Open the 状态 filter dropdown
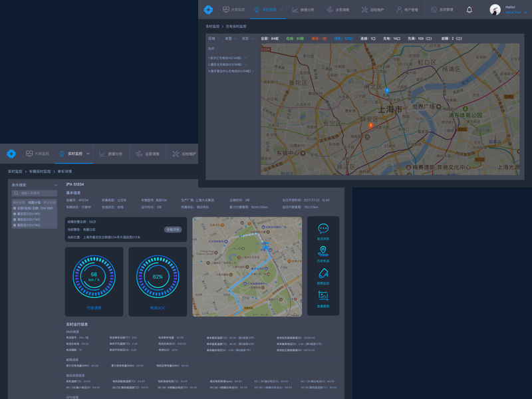Viewport: 532px width, 399px height. pyautogui.click(x=247, y=39)
